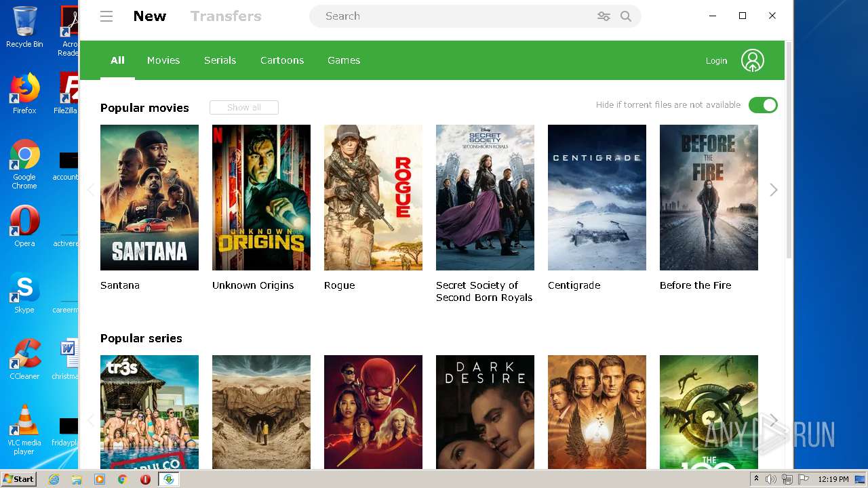Click Chrome icon in taskbar
868x488 pixels.
123,479
